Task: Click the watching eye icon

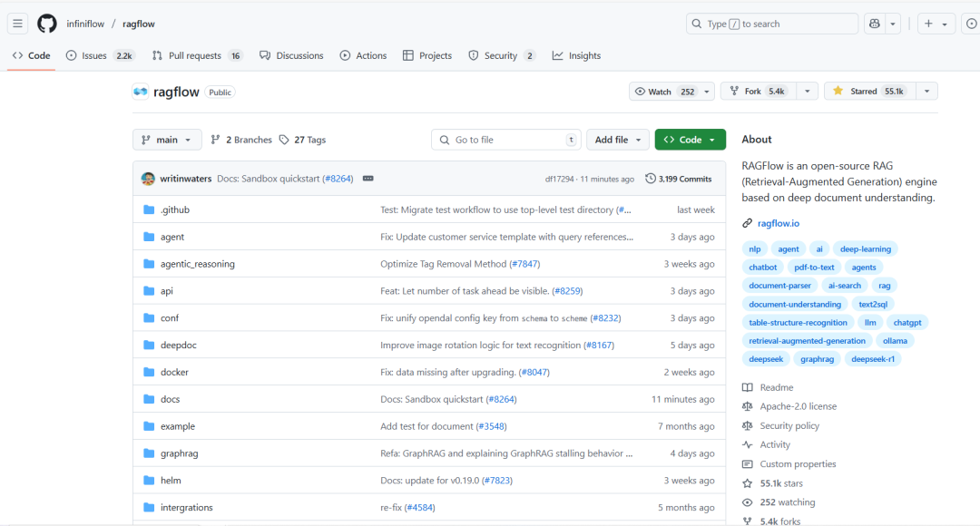Action: (x=748, y=502)
